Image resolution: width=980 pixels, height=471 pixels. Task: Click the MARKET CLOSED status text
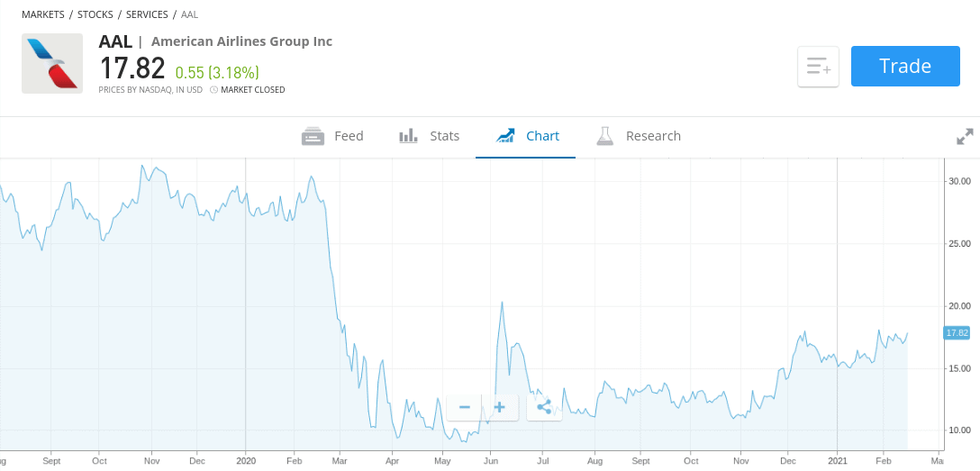point(253,90)
